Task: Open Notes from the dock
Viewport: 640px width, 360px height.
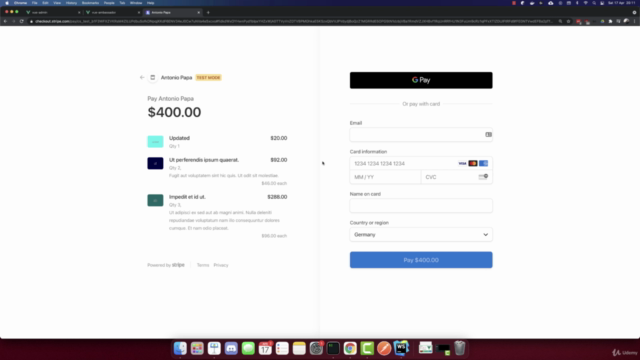Action: pos(299,348)
